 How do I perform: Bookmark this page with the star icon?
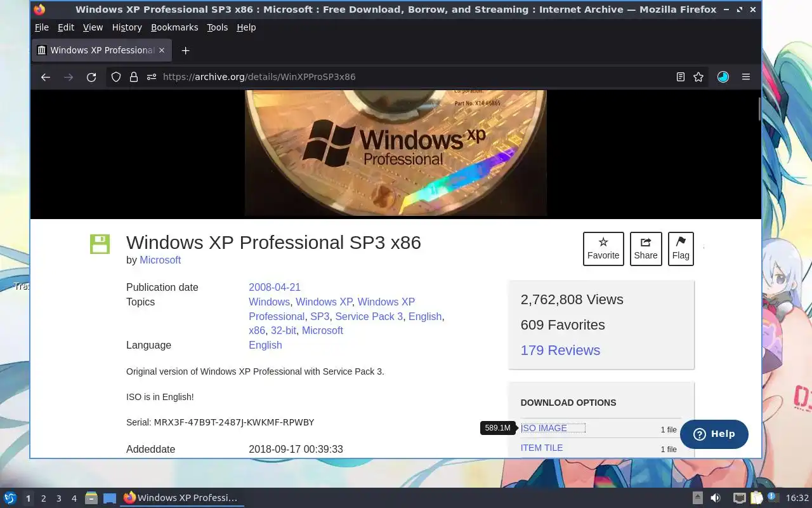pyautogui.click(x=698, y=77)
